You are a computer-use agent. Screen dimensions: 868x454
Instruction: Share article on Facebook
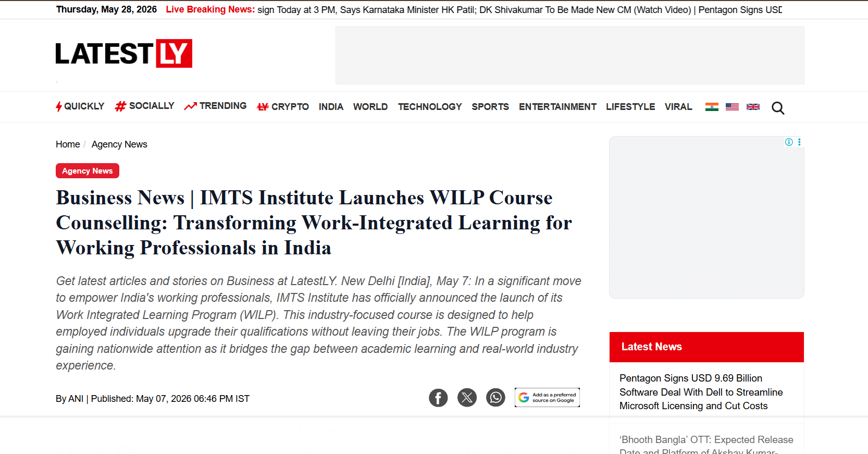pyautogui.click(x=438, y=398)
